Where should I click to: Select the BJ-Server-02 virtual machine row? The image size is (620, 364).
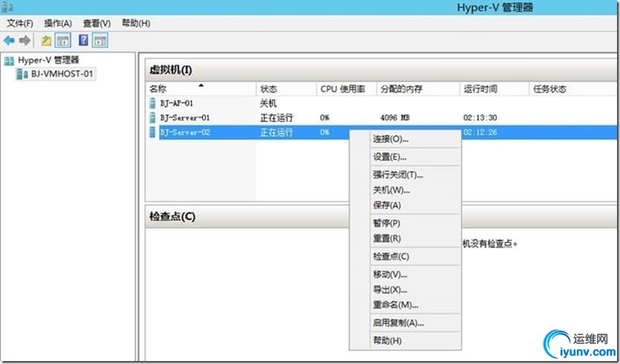pos(381,132)
